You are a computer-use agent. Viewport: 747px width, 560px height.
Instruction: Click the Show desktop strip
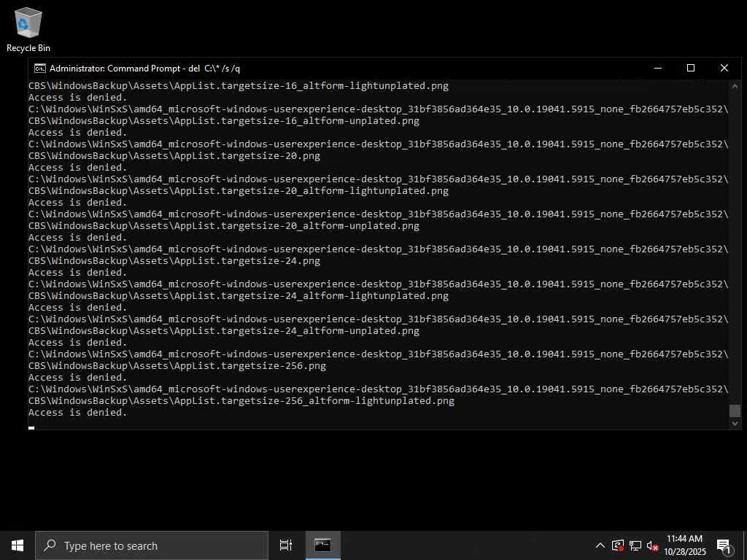(745, 545)
